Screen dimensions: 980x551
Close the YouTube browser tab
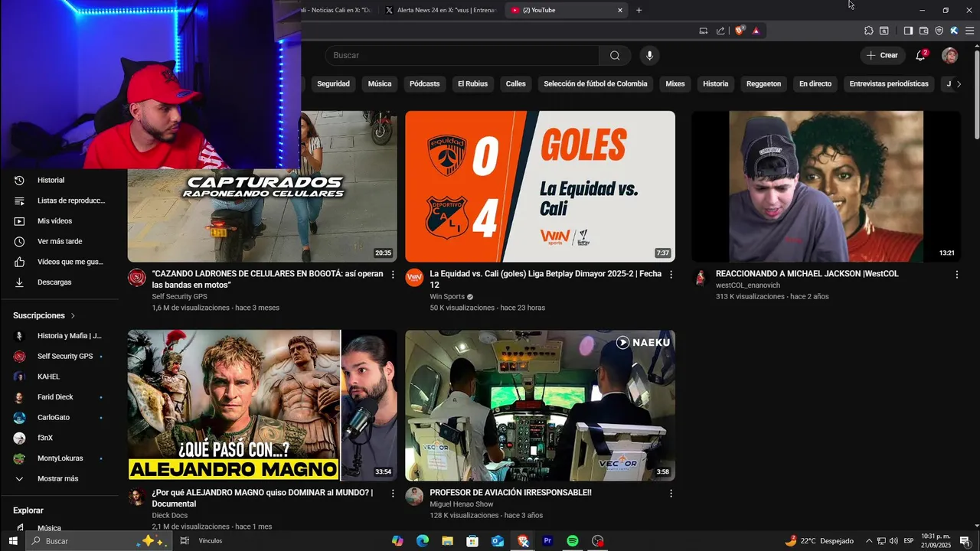620,10
